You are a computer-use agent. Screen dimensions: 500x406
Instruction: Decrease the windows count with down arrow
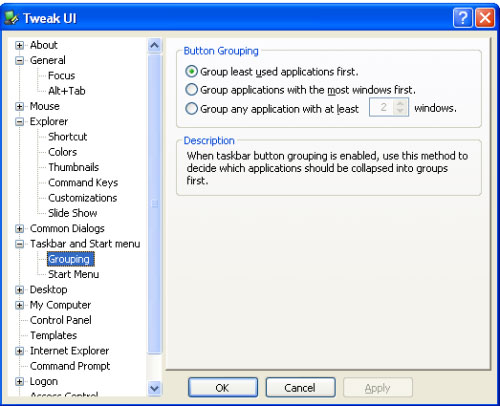(400, 111)
